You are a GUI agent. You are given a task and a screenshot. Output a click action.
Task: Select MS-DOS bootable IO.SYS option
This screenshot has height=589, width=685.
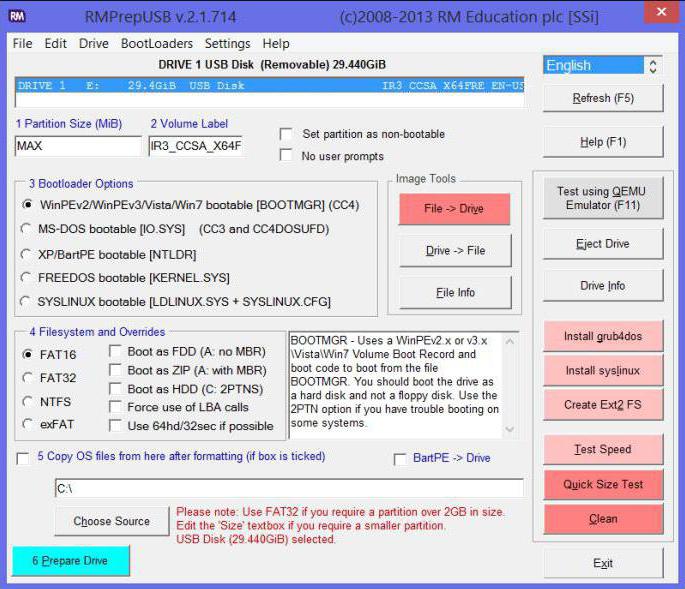(x=26, y=229)
